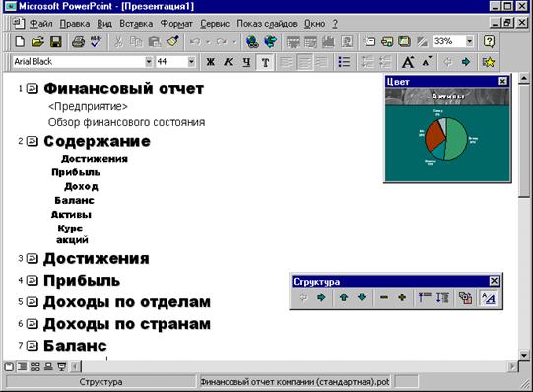Click the Цвет slide preview thumbnail
Image resolution: width=533 pixels, height=392 pixels.
pos(447,135)
